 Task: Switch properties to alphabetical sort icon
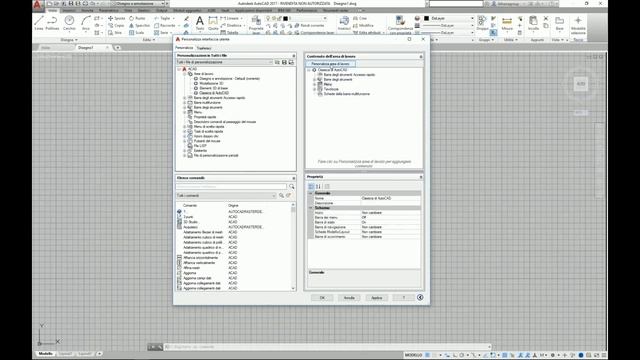[318, 186]
